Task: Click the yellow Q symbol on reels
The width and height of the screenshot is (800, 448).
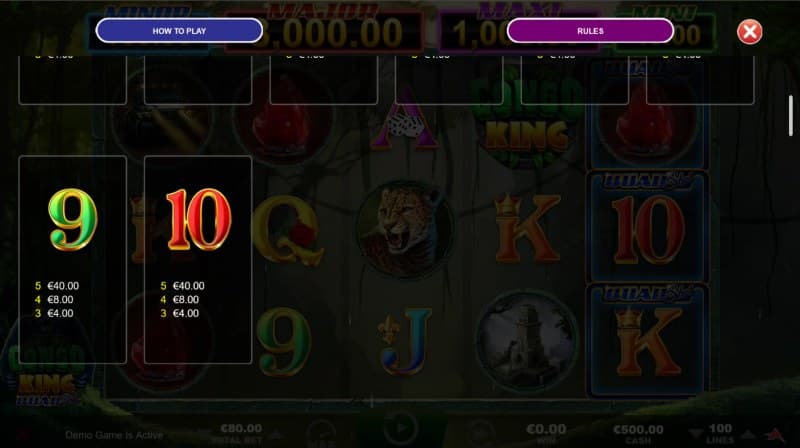Action: 287,230
